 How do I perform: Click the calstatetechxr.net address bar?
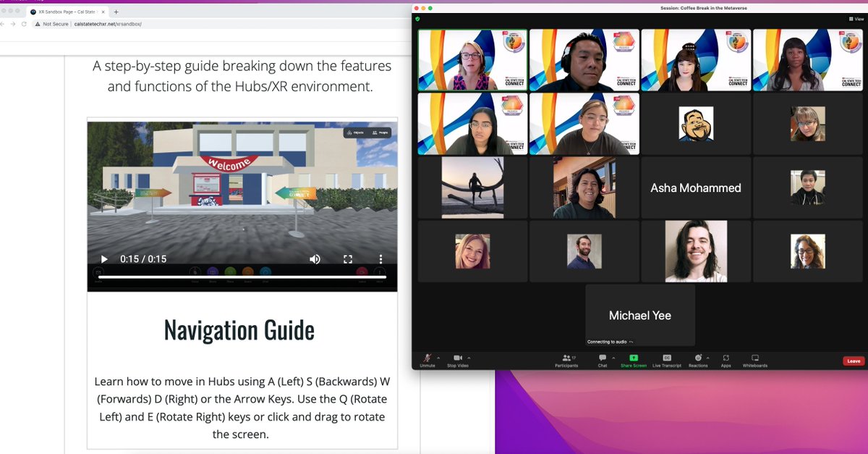[108, 24]
